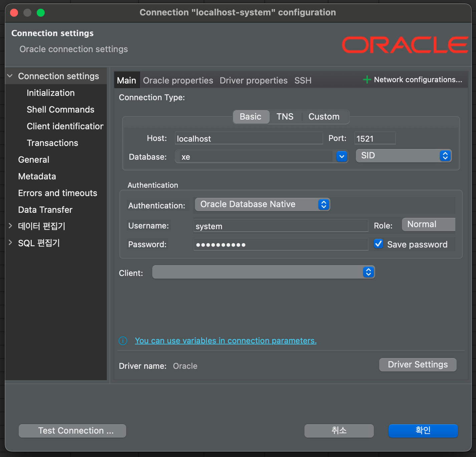Click the info icon beside variables link
Screen dimensions: 476x457
tap(123, 341)
